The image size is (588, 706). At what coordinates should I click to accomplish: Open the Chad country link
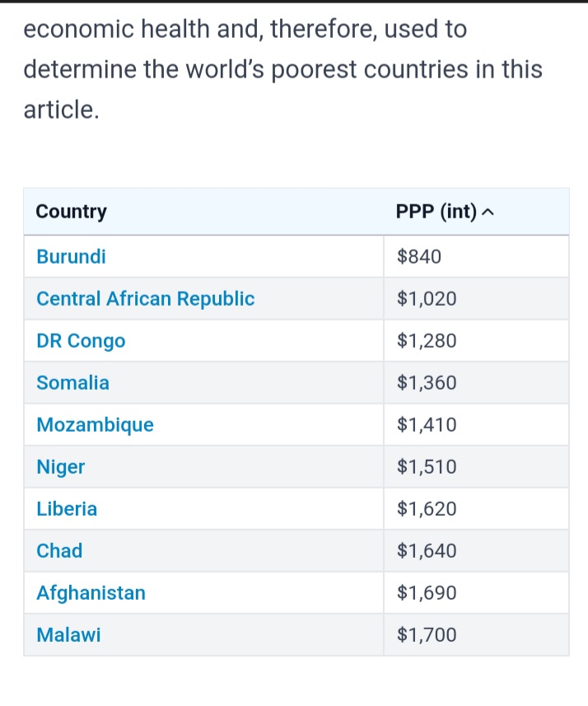(59, 550)
